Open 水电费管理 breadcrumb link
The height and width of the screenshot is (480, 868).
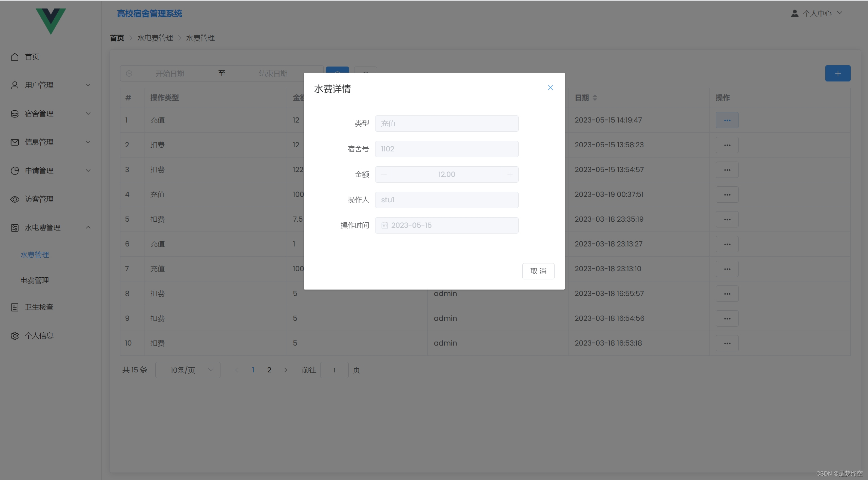[x=155, y=38]
